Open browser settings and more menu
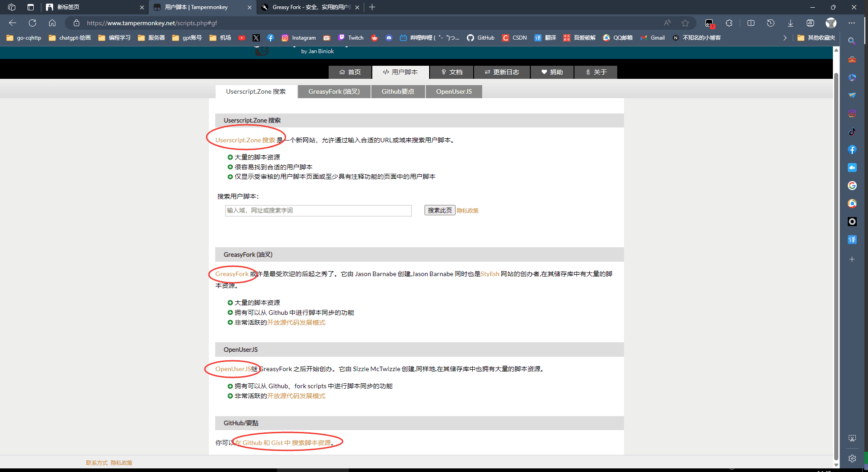868x472 pixels. point(852,23)
